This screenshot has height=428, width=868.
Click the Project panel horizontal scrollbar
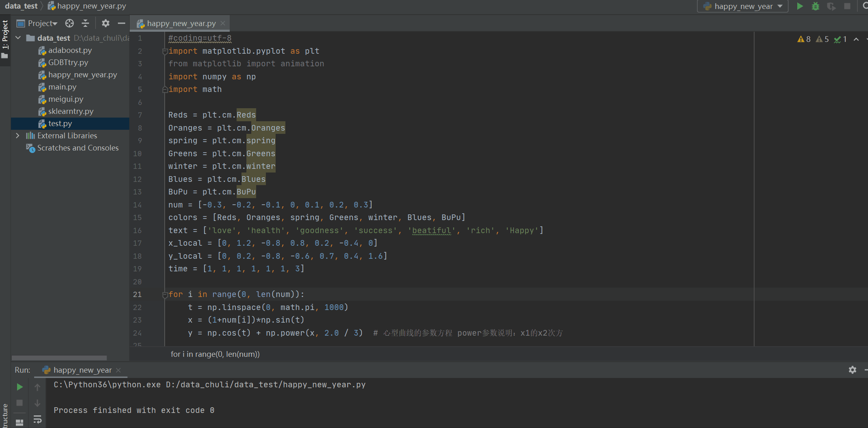pyautogui.click(x=59, y=358)
